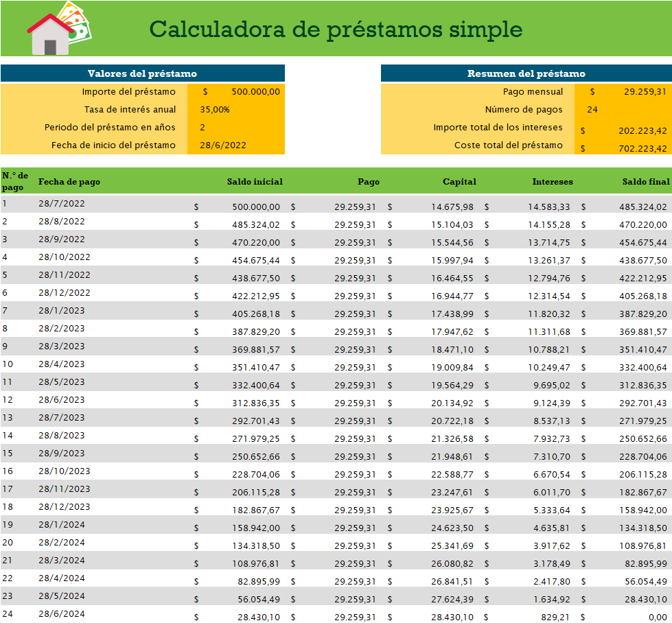Select interest value 6.011,70

coord(552,493)
